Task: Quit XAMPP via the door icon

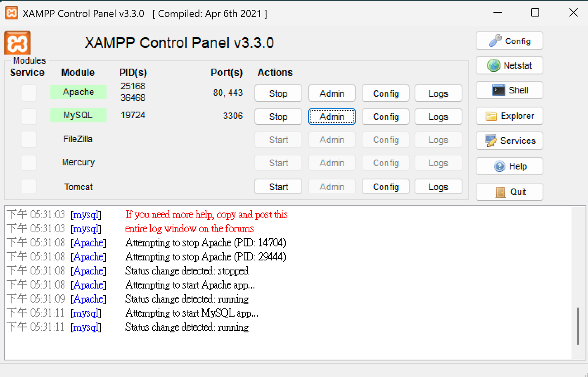Action: [509, 192]
